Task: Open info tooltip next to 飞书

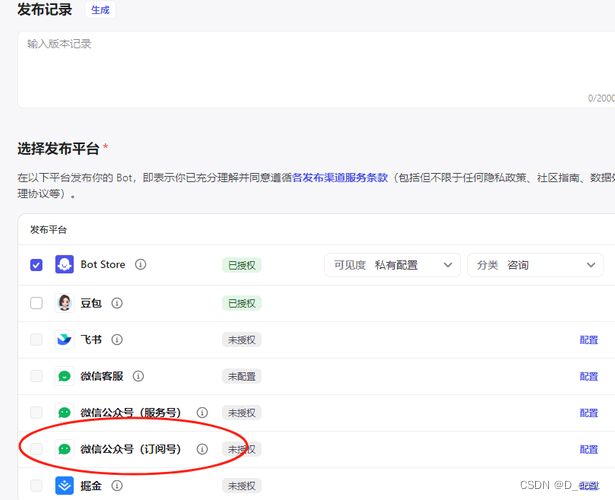Action: click(117, 340)
